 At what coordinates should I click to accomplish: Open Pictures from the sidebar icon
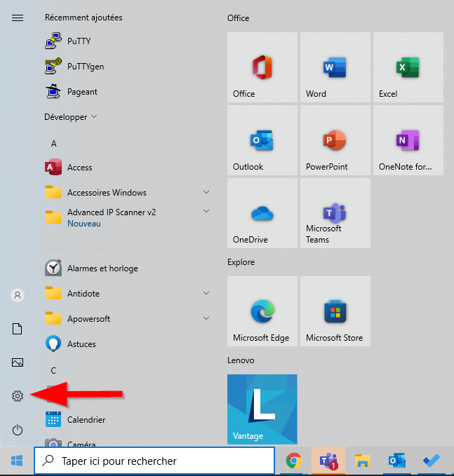coord(18,362)
